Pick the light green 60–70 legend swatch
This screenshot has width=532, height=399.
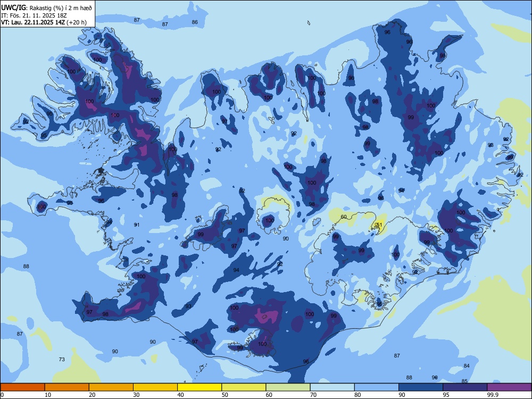[288, 387]
